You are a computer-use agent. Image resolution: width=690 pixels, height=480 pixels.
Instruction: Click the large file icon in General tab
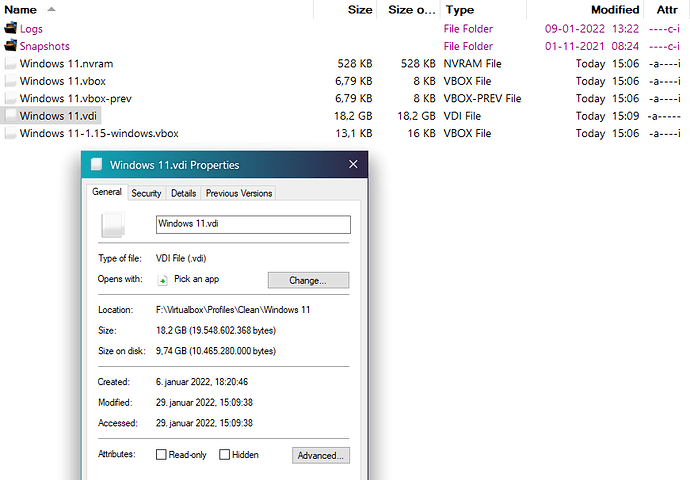[113, 224]
